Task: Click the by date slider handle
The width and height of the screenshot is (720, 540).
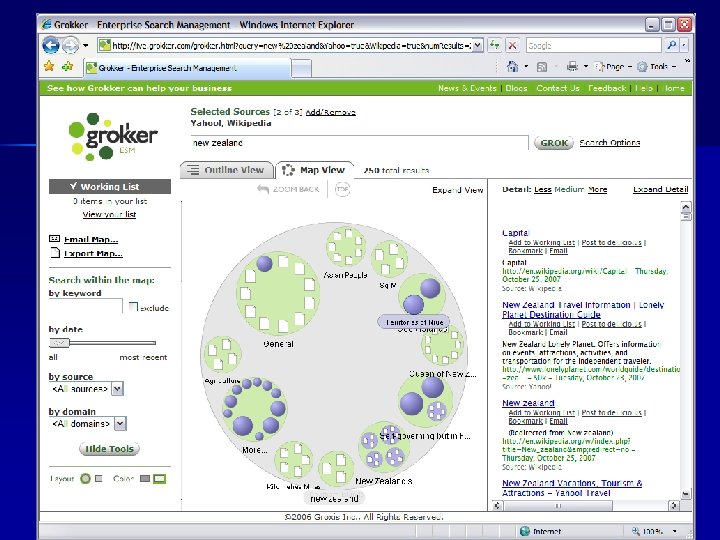Action: pos(59,343)
